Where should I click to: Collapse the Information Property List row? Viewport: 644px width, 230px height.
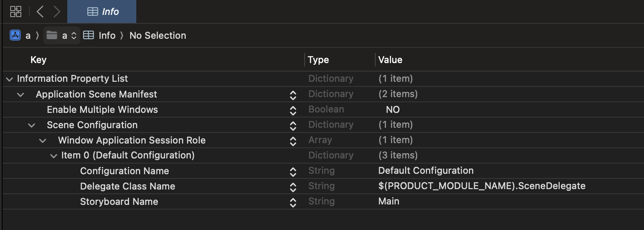[x=9, y=79]
